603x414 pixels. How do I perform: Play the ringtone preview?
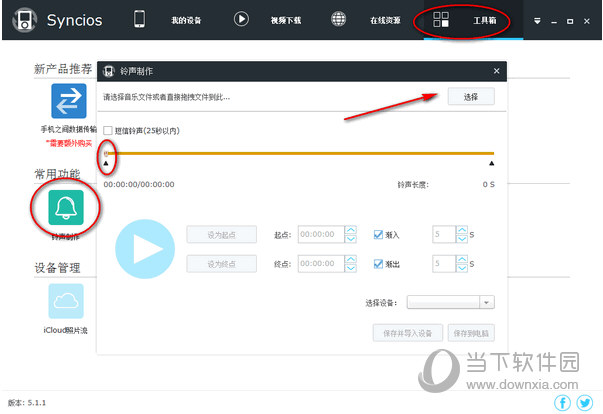[x=145, y=249]
